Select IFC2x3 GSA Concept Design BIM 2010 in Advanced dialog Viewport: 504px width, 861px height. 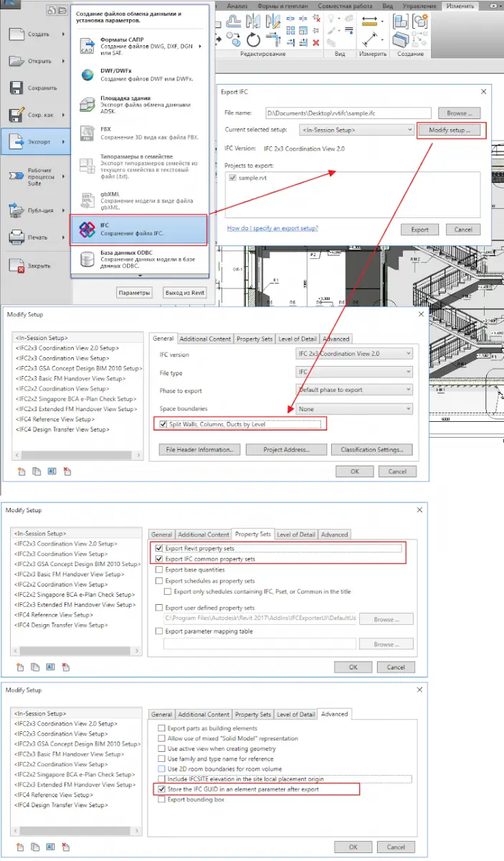click(x=78, y=744)
